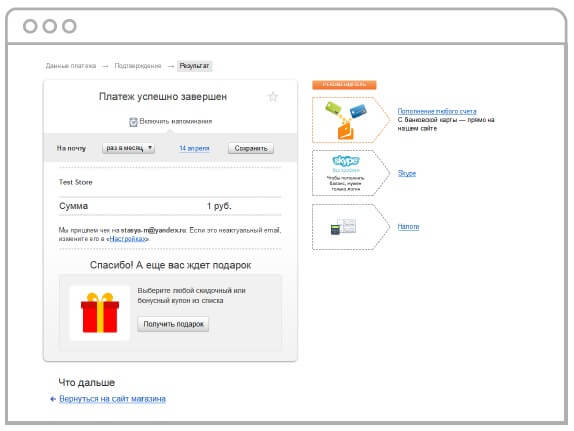
Task: Follow 'Вернуться на сайт магазина' link
Action: (x=112, y=399)
